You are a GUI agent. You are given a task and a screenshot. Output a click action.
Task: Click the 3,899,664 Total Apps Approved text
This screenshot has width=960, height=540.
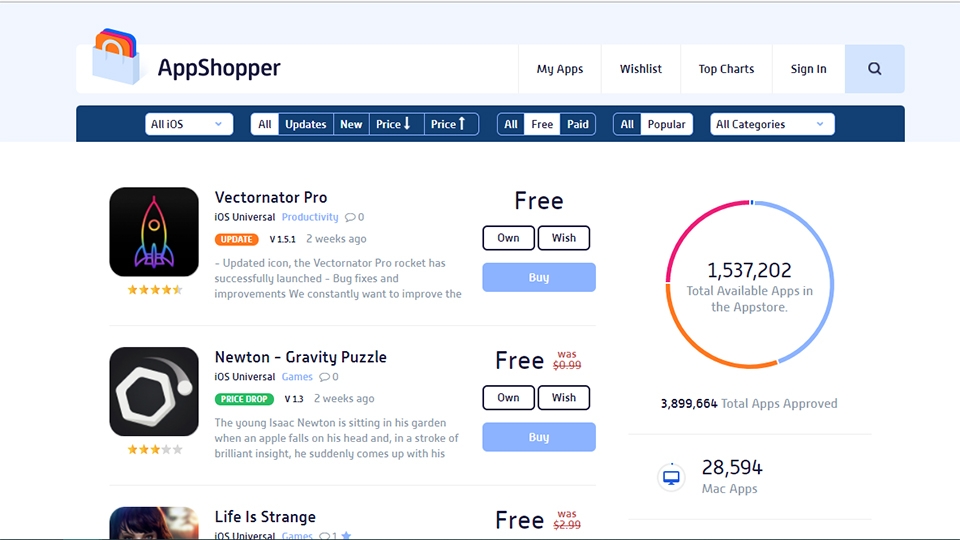click(749, 403)
